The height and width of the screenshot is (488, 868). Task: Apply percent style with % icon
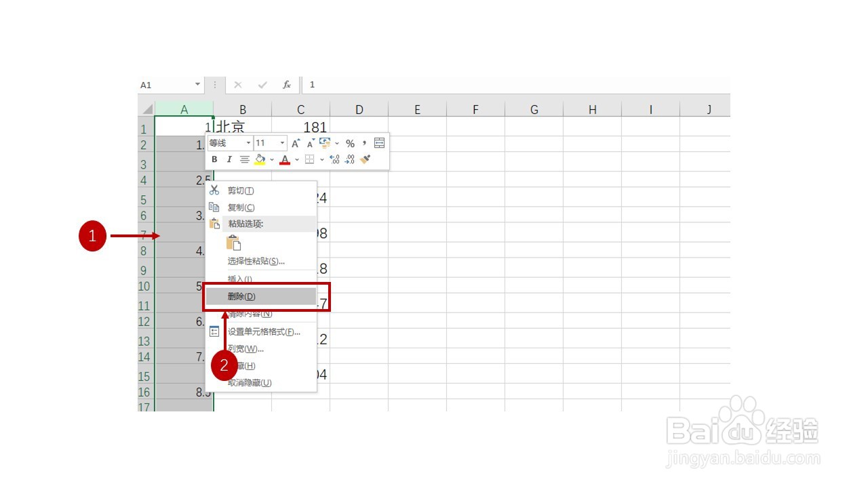(x=350, y=143)
